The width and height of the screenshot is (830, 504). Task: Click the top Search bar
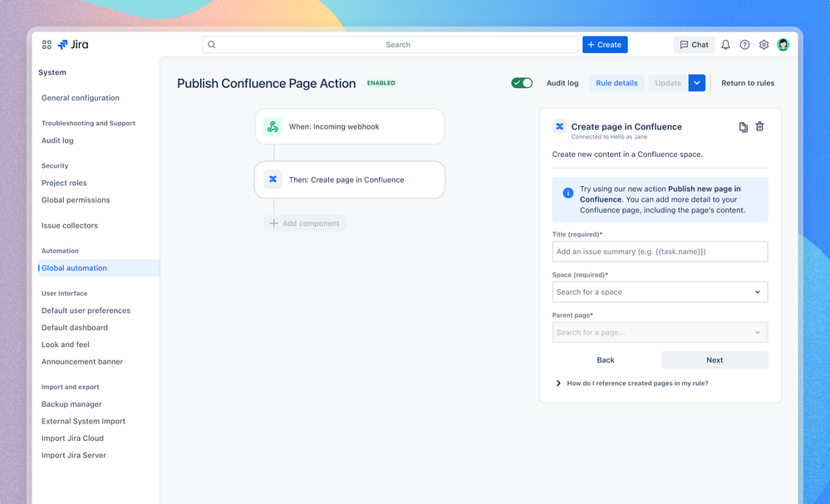(x=390, y=45)
